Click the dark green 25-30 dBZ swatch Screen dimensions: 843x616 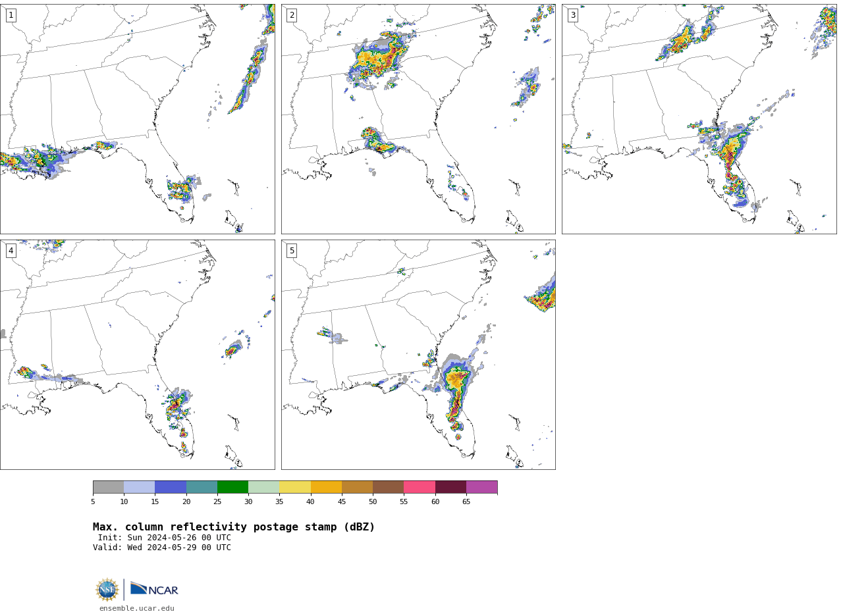(232, 487)
